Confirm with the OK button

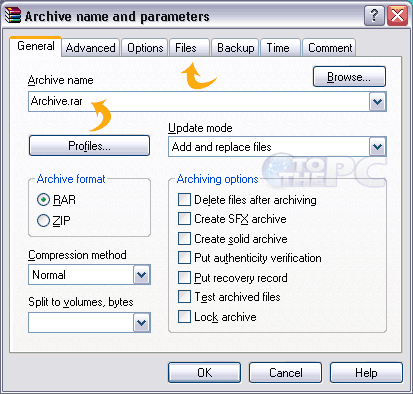click(204, 373)
